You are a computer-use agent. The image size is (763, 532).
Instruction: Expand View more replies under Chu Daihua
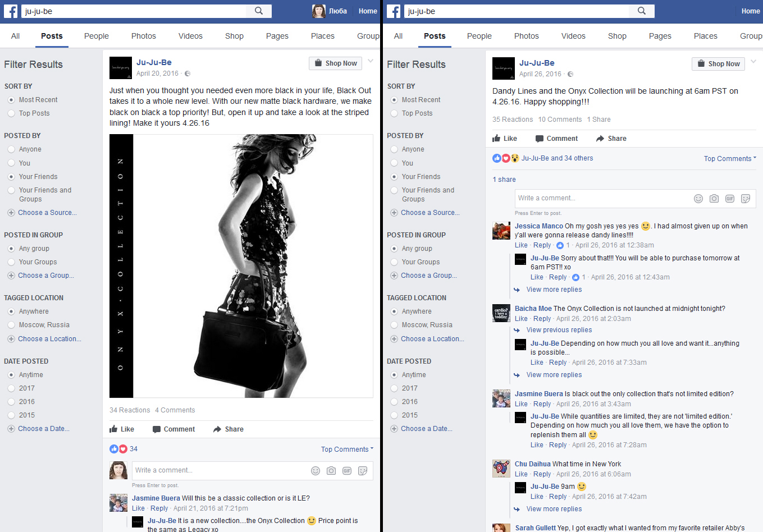tap(554, 509)
